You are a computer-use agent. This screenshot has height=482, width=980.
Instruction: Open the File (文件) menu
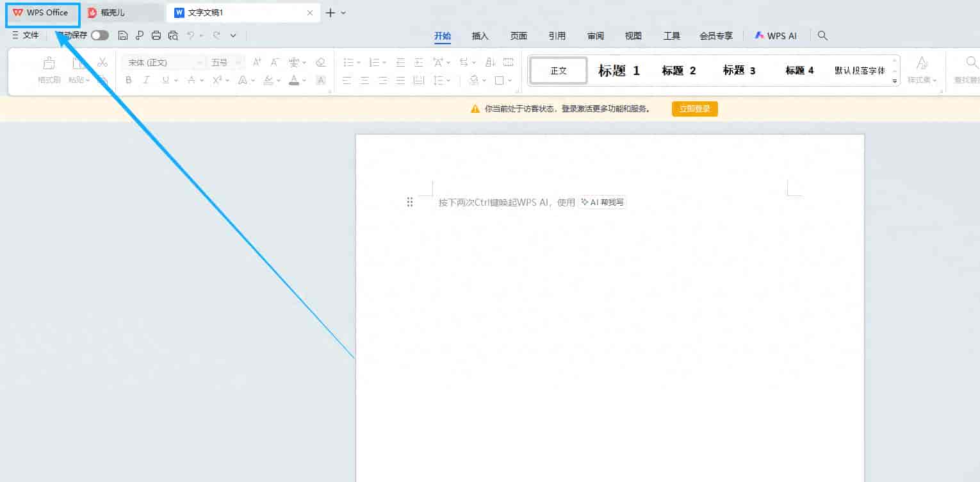tap(25, 36)
